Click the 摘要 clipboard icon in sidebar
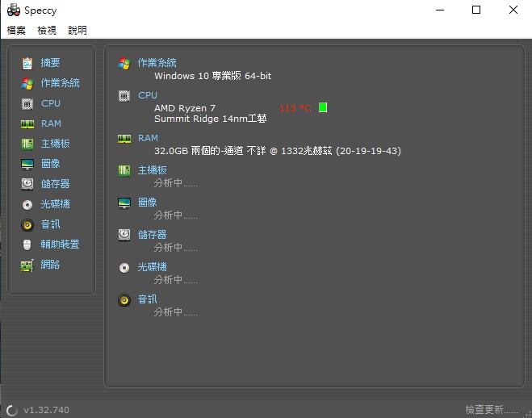 pos(27,64)
